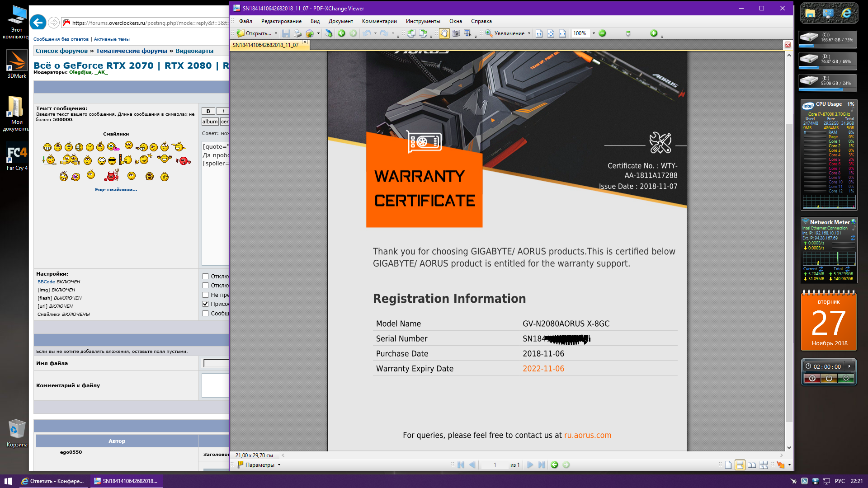
Task: Click the green zoom-out minus button
Action: point(602,33)
